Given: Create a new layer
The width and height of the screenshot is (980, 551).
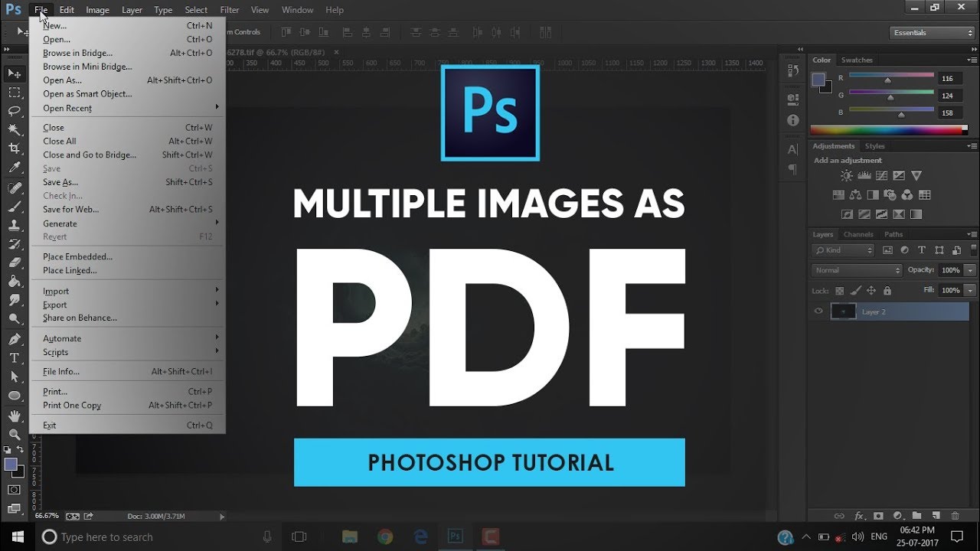Looking at the screenshot, I should pyautogui.click(x=935, y=516).
